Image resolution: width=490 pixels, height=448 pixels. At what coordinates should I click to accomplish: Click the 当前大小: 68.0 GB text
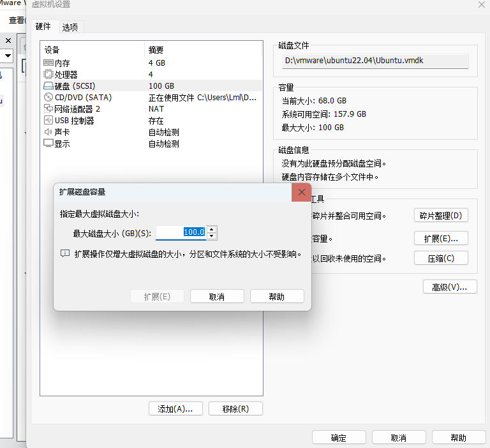(314, 101)
